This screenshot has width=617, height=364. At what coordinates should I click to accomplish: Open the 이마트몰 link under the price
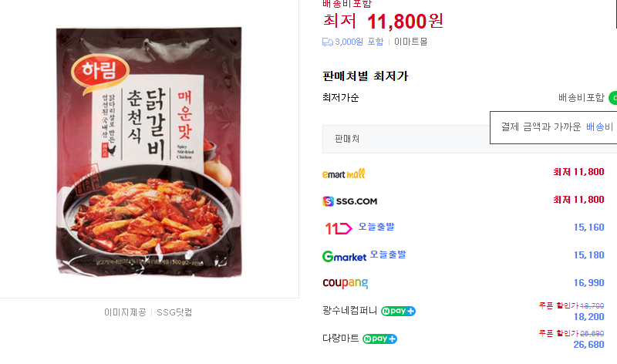pos(410,42)
